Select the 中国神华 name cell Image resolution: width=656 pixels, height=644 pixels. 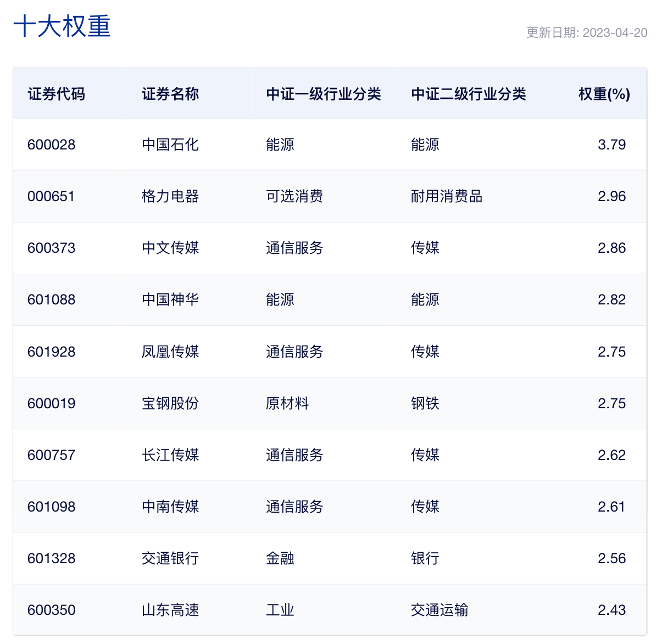(x=170, y=299)
